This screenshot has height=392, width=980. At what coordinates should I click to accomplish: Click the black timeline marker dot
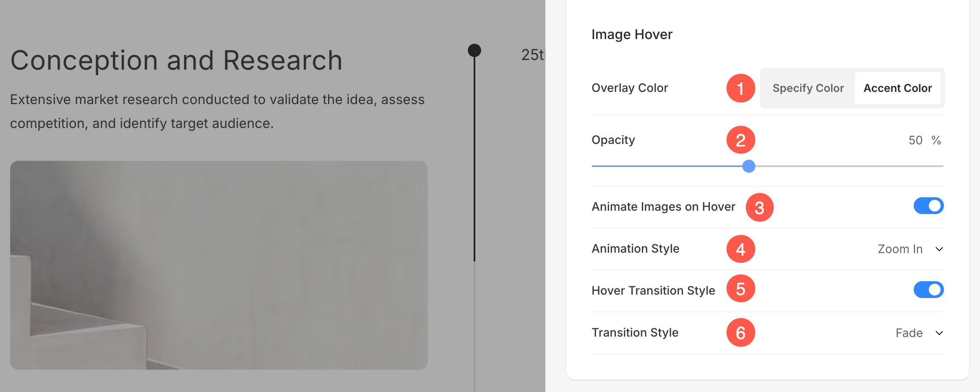[x=474, y=50]
